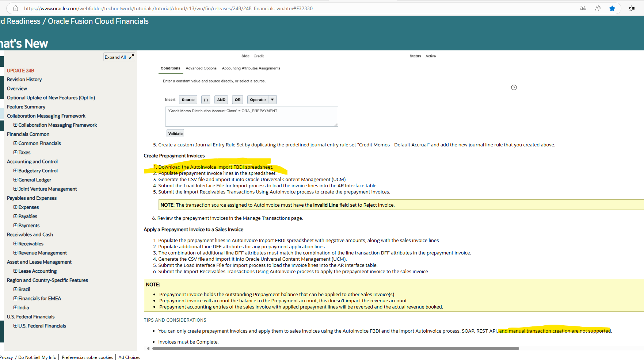The height and width of the screenshot is (360, 644).
Task: Open the Ad Choices link in footer
Action: tap(129, 357)
